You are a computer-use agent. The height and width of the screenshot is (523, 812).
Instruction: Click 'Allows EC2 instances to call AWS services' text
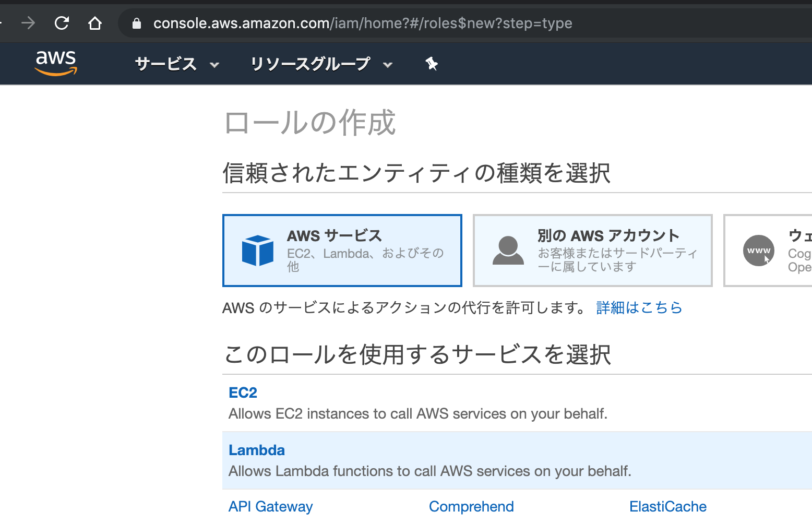pos(418,414)
